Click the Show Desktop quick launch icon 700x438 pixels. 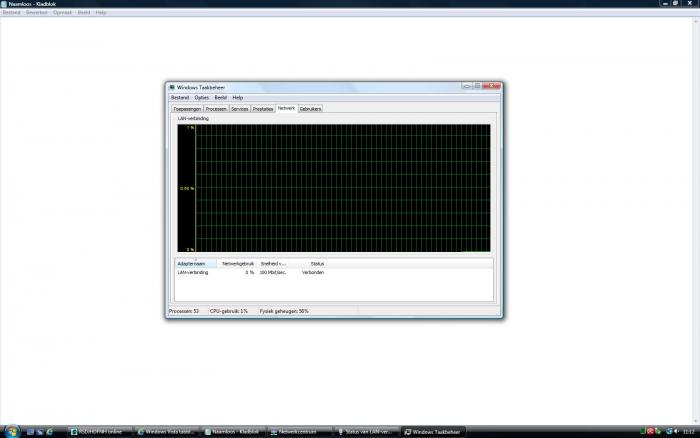30,432
